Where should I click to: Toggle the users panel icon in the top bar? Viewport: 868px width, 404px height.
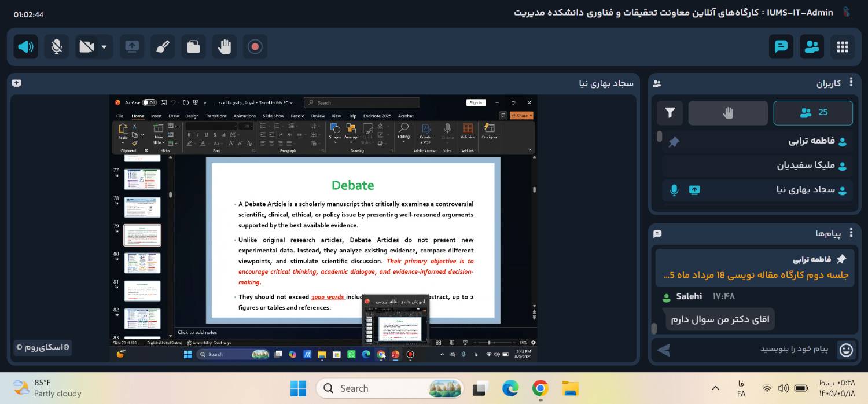tap(812, 47)
